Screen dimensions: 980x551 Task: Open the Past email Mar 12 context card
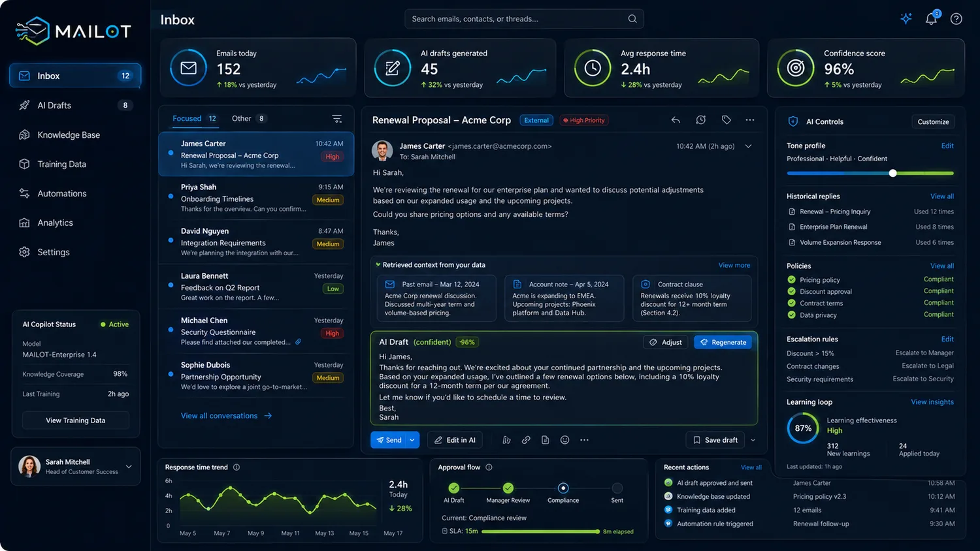[436, 298]
